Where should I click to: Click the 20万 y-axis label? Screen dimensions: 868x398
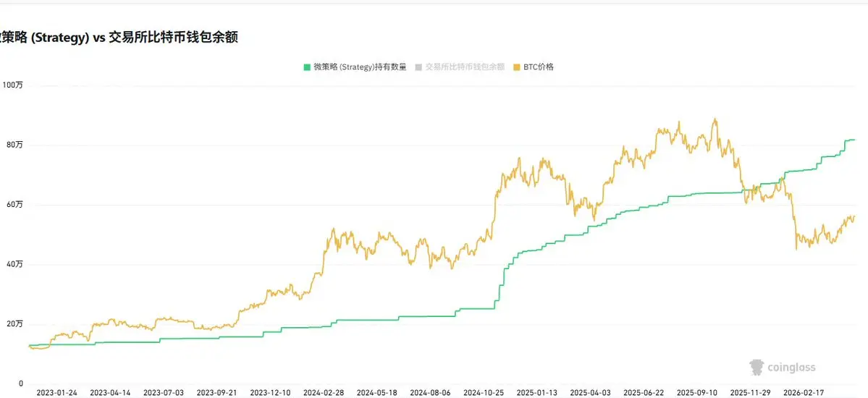tap(14, 324)
